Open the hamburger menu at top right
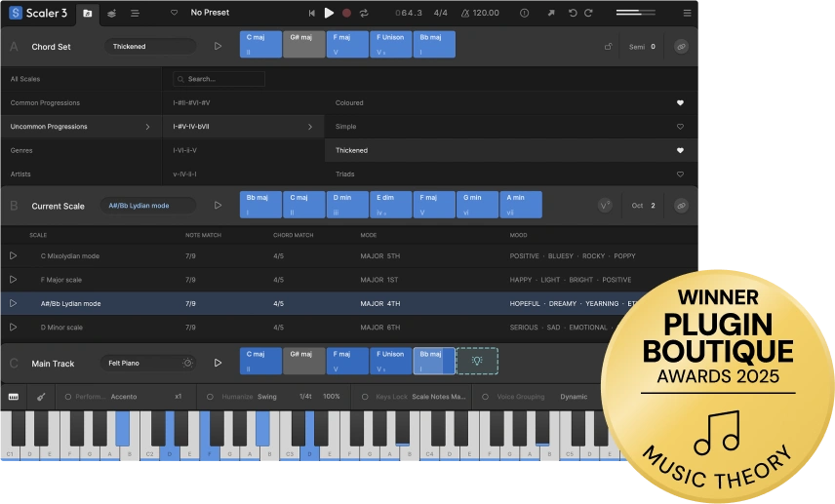835x504 pixels. pyautogui.click(x=687, y=13)
